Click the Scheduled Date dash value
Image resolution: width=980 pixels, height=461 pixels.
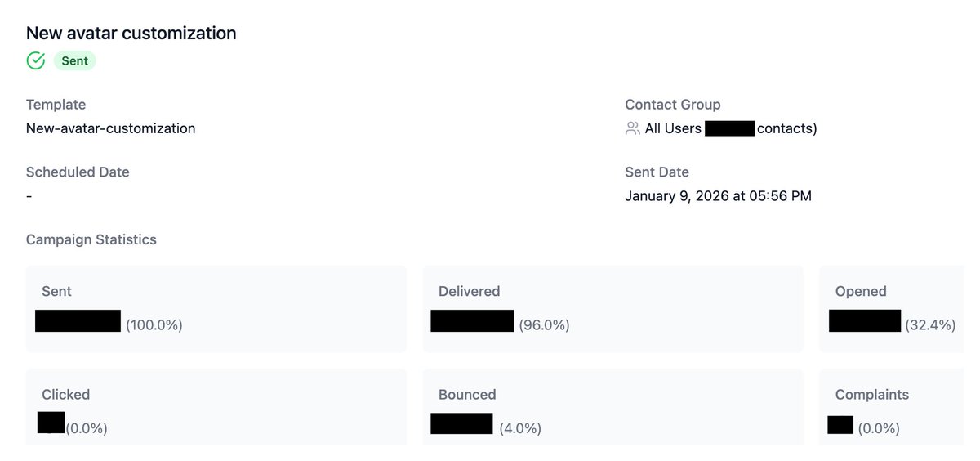point(29,196)
